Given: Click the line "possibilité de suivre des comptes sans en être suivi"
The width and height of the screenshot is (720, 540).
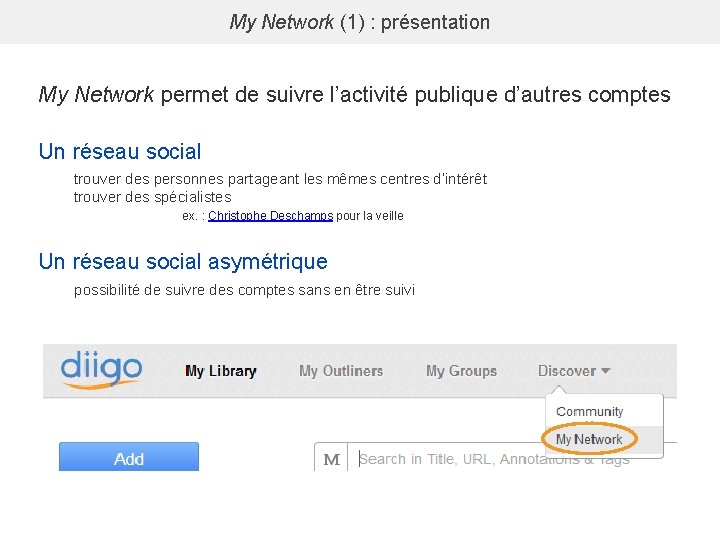Looking at the screenshot, I should click(x=244, y=290).
